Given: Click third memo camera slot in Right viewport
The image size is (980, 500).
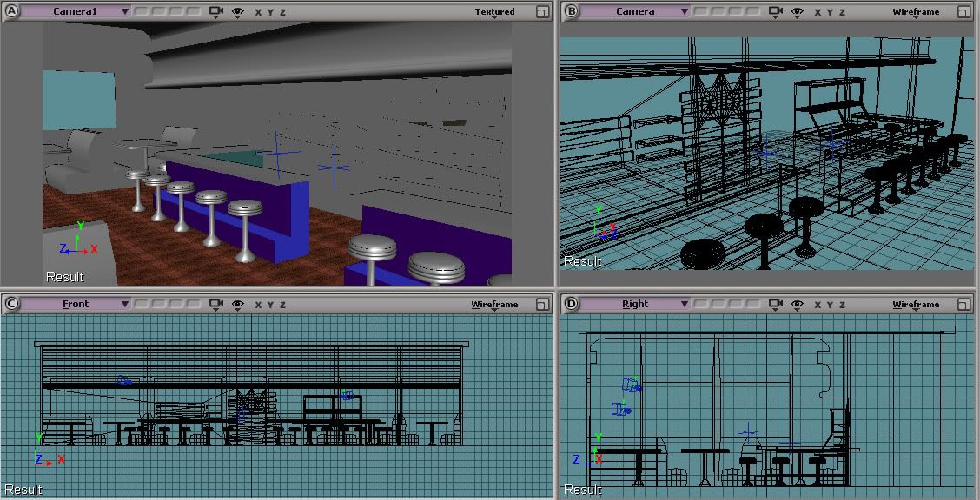Looking at the screenshot, I should click(736, 304).
